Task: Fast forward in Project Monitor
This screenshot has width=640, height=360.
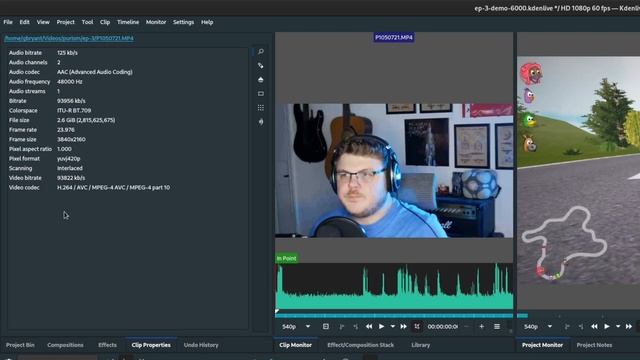Action: [629, 327]
